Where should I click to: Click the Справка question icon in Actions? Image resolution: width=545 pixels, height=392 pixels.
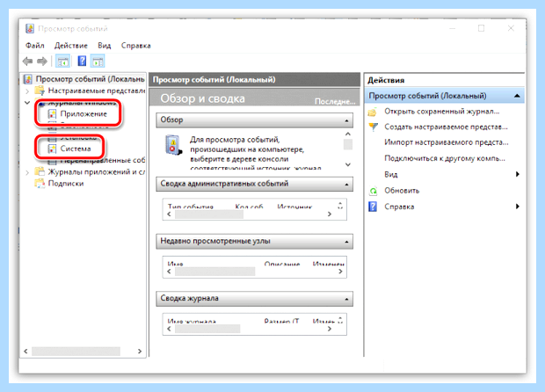[373, 207]
